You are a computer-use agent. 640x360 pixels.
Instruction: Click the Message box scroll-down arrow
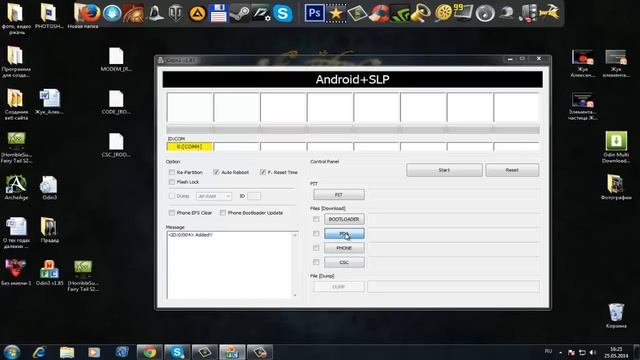coord(295,295)
